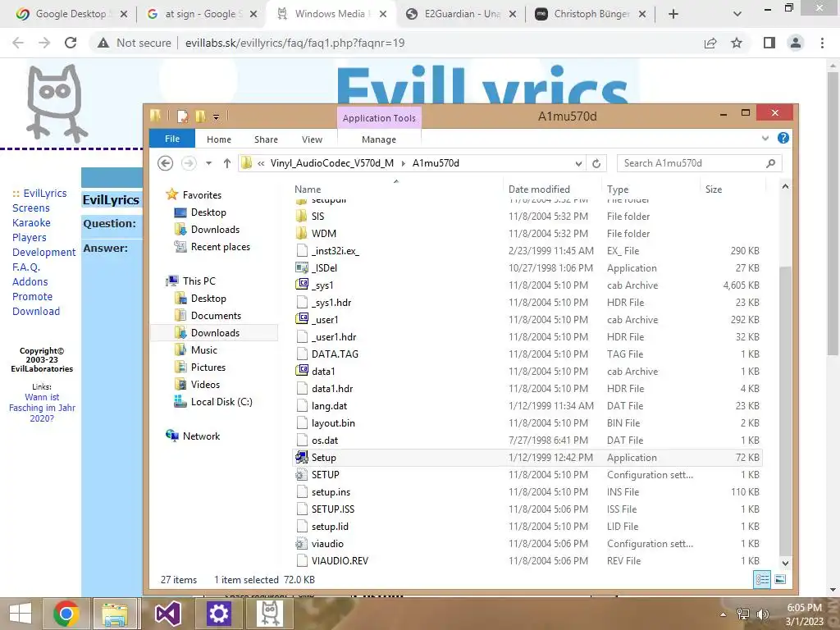Click the Chrome address bar URL
The height and width of the screenshot is (630, 840).
click(294, 43)
